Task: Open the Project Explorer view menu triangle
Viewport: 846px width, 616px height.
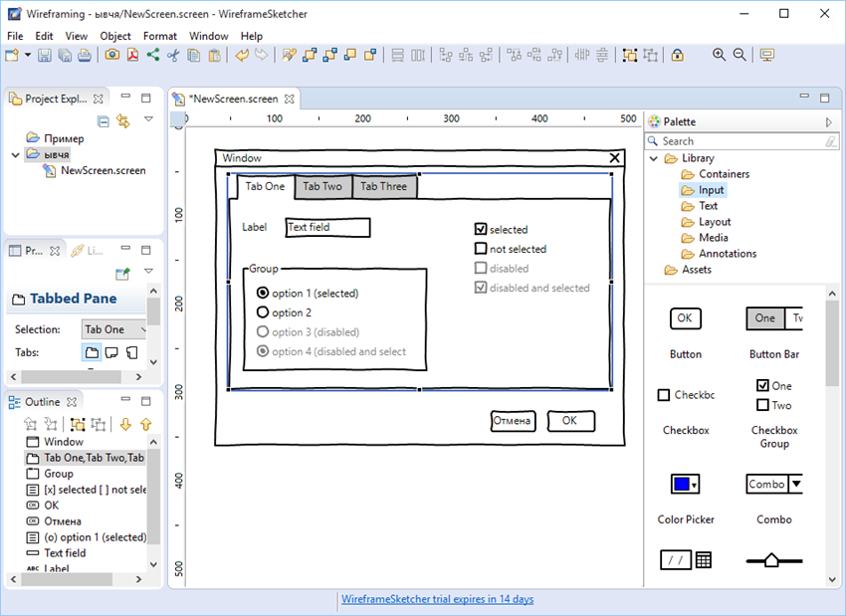Action: coord(148,118)
